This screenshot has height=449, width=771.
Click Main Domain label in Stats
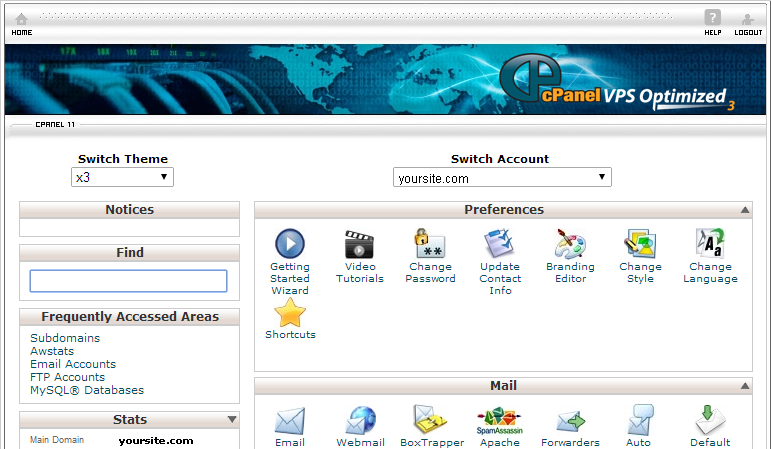pyautogui.click(x=57, y=440)
